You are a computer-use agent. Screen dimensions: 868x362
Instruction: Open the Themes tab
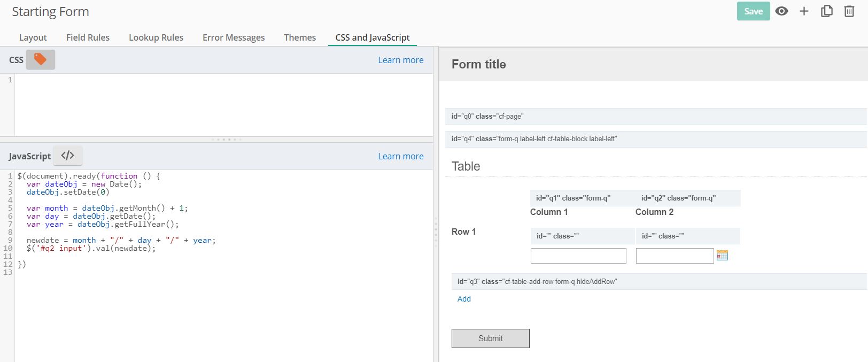coord(299,37)
